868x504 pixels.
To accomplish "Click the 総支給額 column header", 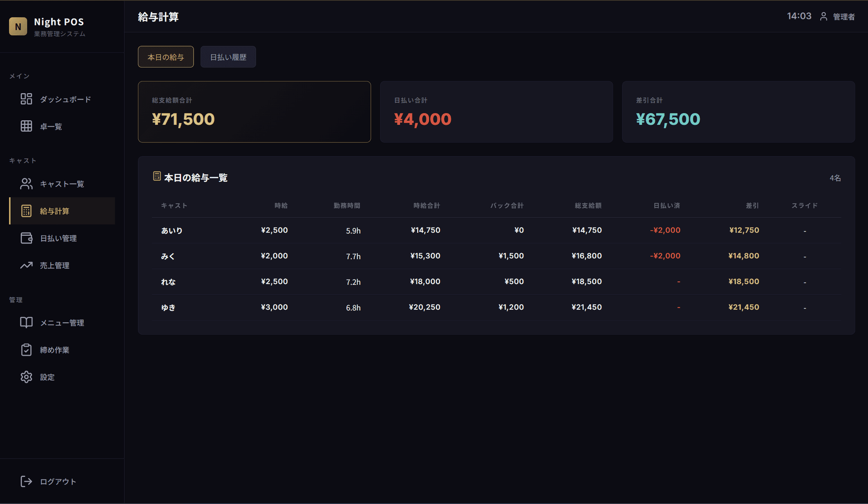I will [x=588, y=205].
